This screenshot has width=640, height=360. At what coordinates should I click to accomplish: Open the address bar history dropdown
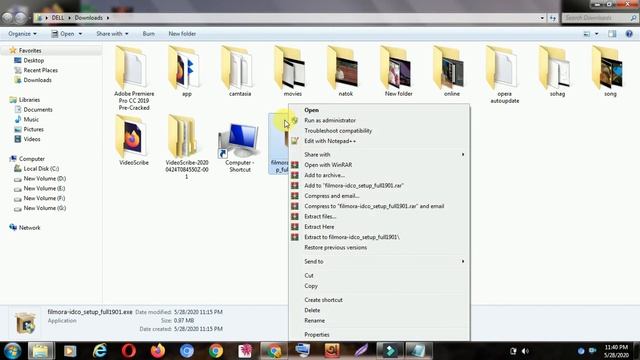542,18
